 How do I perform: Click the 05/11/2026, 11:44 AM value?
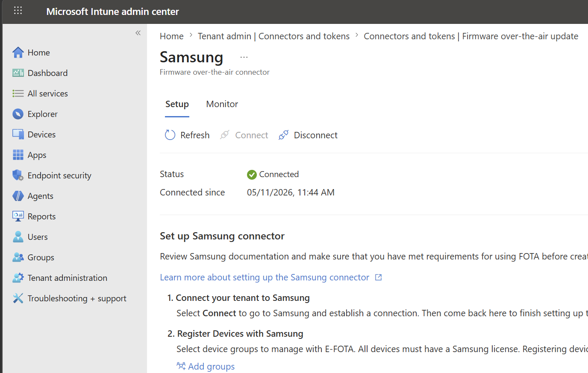click(291, 192)
